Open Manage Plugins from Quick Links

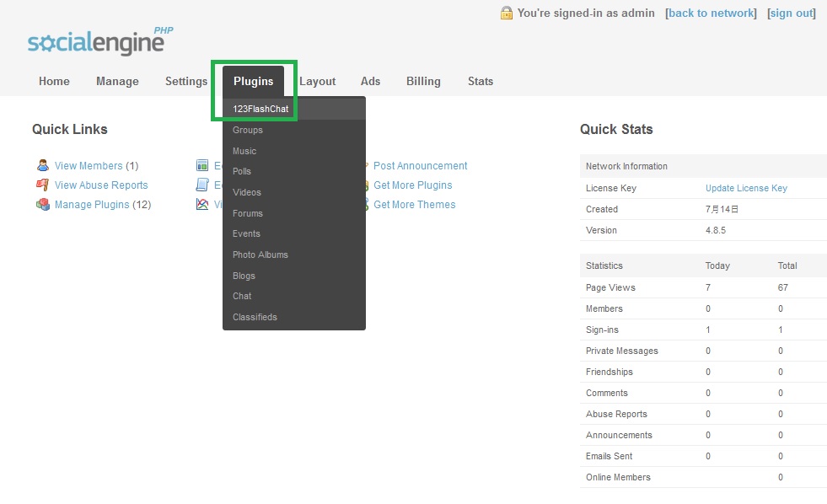click(93, 204)
